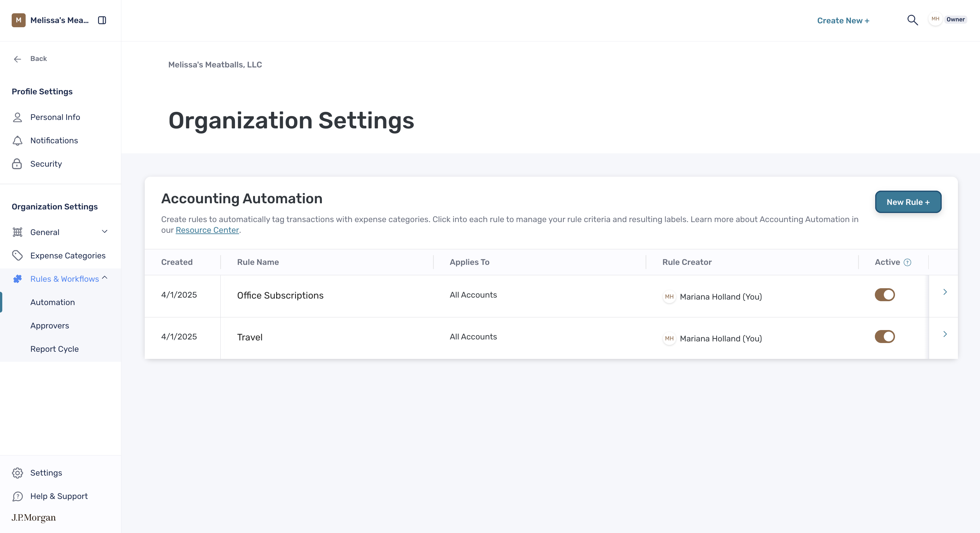Viewport: 980px width, 533px height.
Task: Open Security in the sidebar
Action: (46, 164)
